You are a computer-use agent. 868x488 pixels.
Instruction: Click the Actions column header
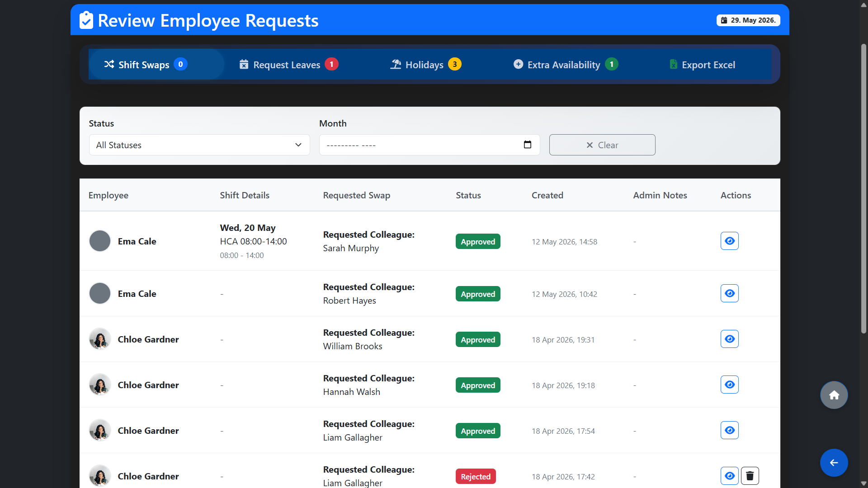tap(736, 195)
